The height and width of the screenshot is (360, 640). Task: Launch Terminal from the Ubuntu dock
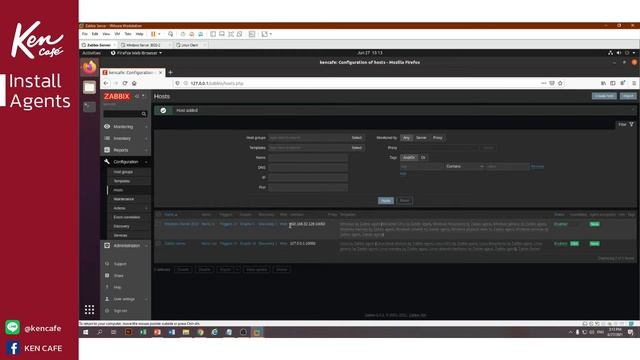coord(89,107)
